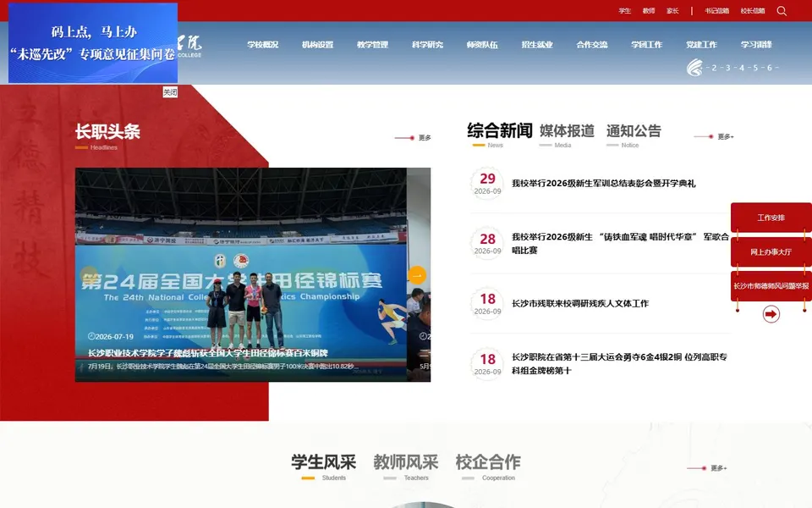Open the 网上办事大厅 side button

tap(771, 252)
